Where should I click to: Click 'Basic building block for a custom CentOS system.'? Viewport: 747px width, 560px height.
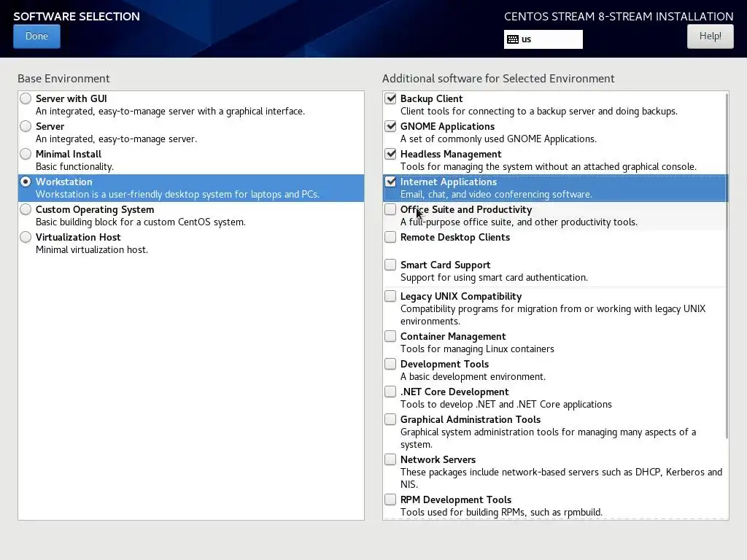tap(141, 222)
